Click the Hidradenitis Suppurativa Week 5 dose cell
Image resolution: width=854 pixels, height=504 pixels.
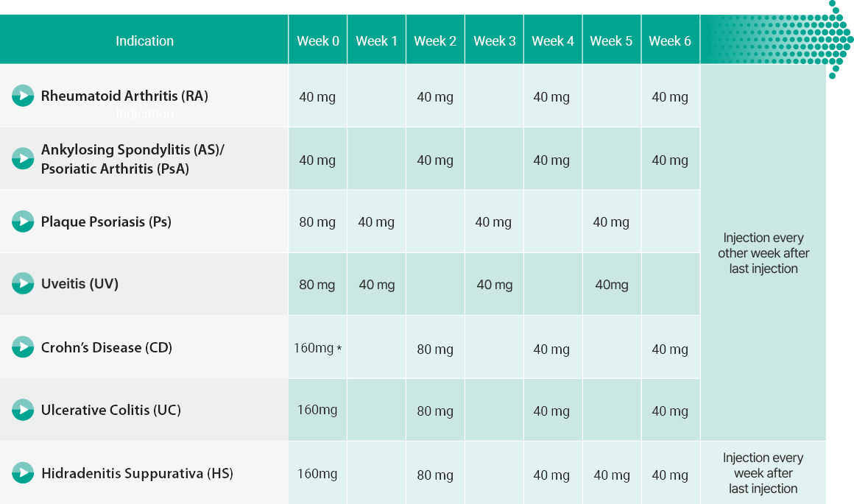[x=612, y=475]
